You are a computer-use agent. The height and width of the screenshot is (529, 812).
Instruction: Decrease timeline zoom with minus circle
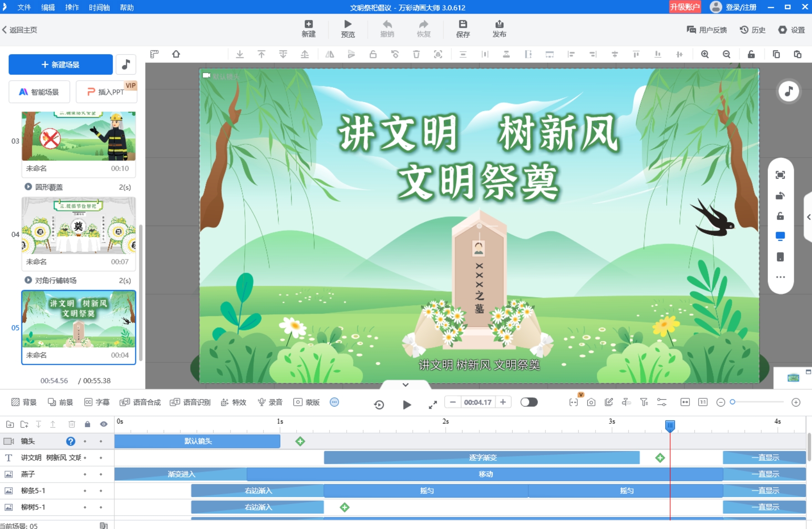click(721, 402)
